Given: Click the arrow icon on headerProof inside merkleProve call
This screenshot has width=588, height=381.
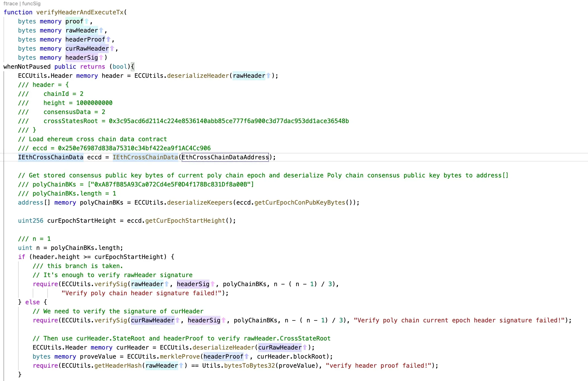Looking at the screenshot, I should click(x=246, y=357).
